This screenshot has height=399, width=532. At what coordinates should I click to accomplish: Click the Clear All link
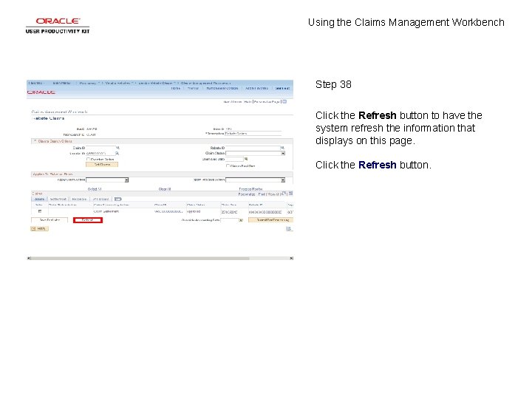click(x=165, y=189)
